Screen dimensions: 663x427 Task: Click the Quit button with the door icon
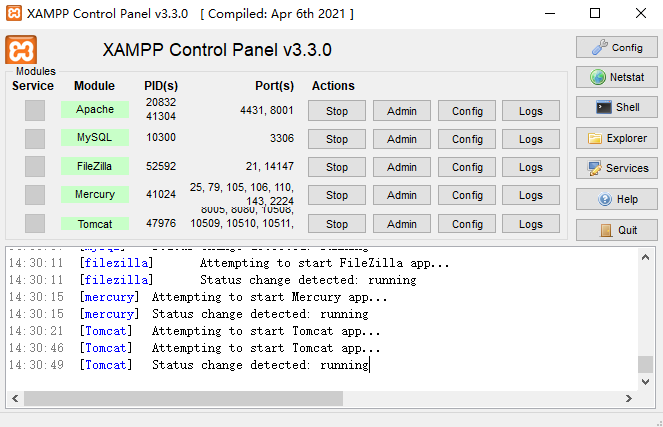coord(616,230)
